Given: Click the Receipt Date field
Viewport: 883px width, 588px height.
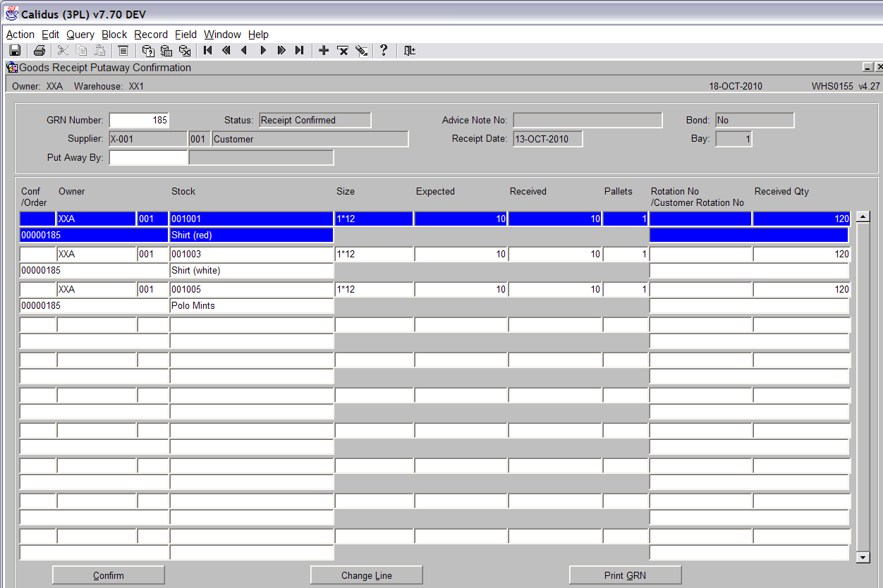Looking at the screenshot, I should (x=548, y=139).
